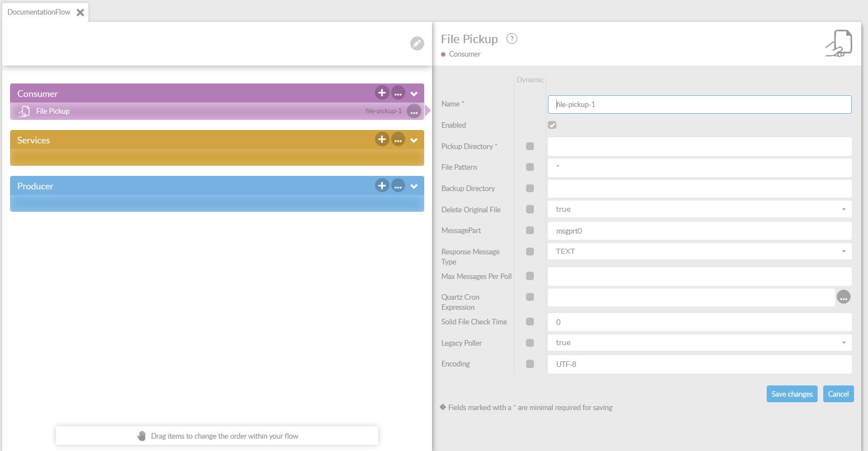Click the pencil edit icon for the flow
This screenshot has height=451, width=868.
[417, 44]
